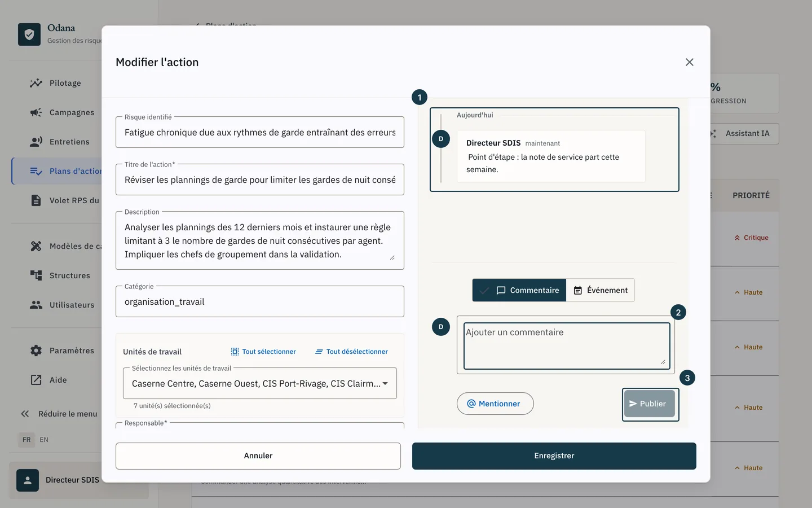Click the Critique priority badge
The width and height of the screenshot is (812, 508).
click(x=752, y=238)
